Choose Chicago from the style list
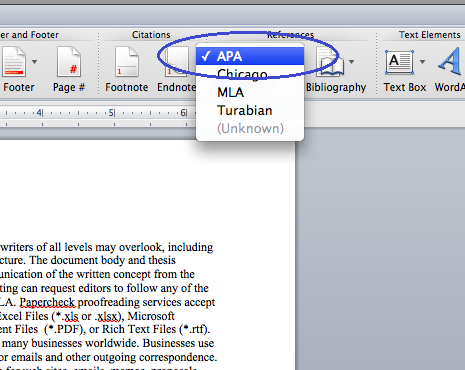The image size is (465, 370). tap(250, 74)
